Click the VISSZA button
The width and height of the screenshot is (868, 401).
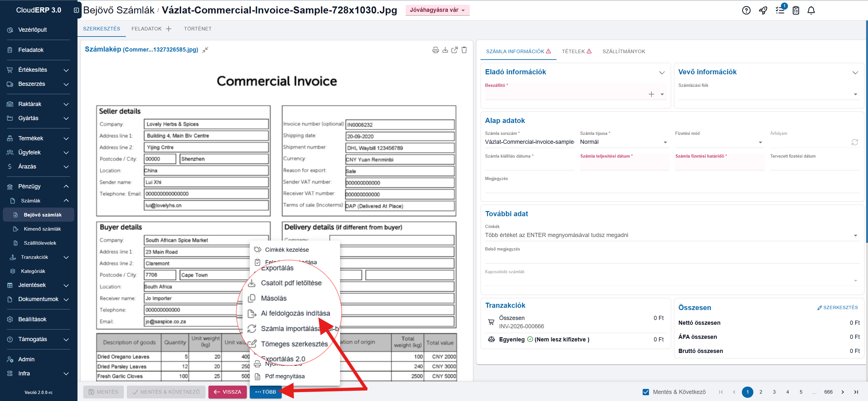(x=227, y=392)
